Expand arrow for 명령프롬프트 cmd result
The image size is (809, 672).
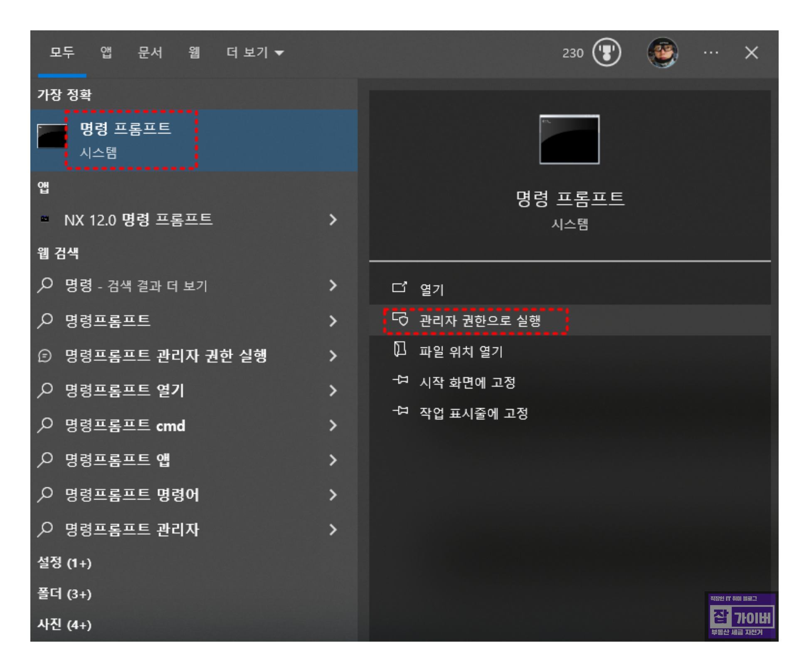[332, 425]
